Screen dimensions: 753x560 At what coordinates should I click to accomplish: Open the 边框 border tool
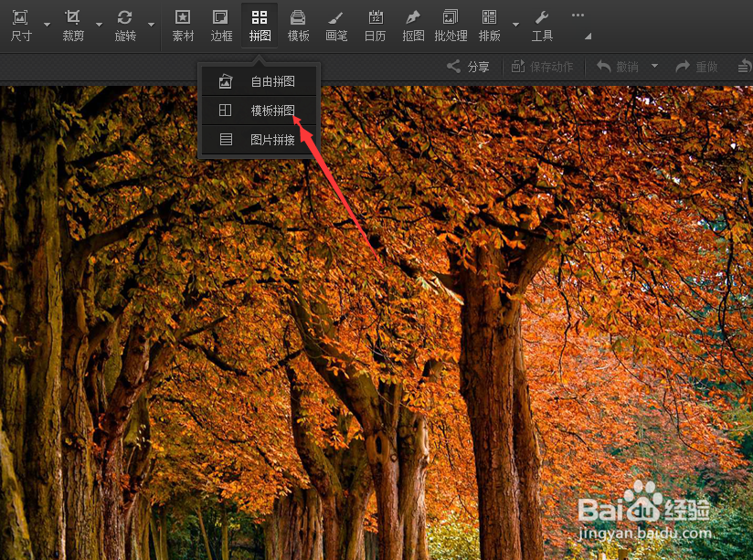pos(221,26)
